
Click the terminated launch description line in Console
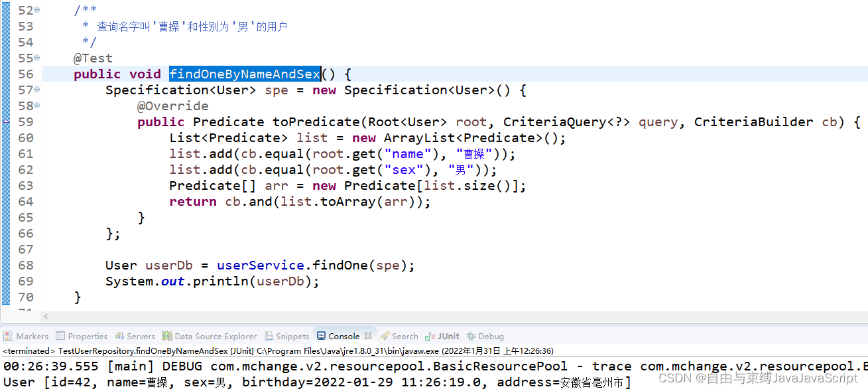click(x=279, y=351)
